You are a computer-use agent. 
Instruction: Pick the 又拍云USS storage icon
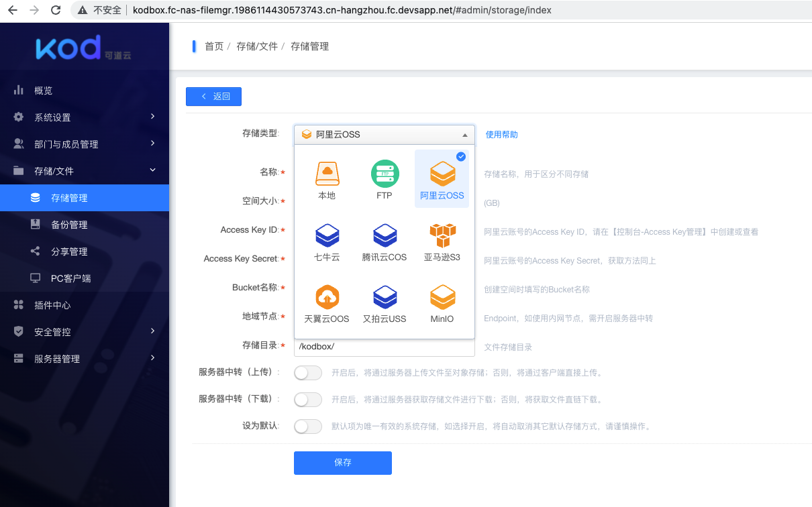(385, 304)
